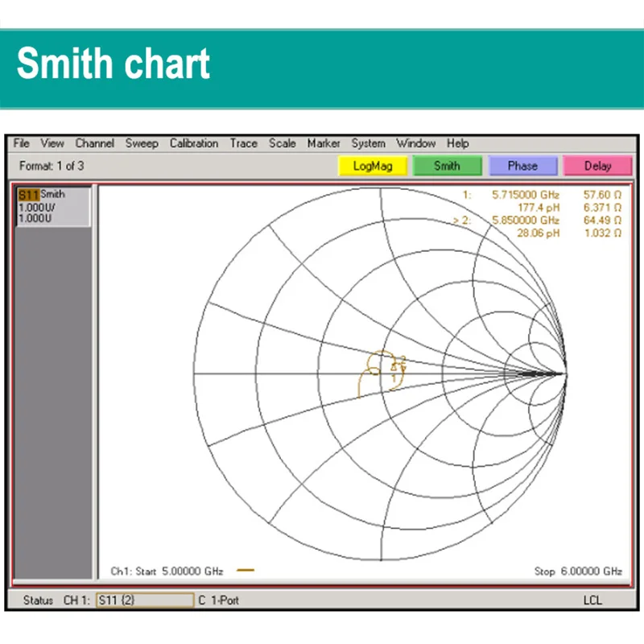
Task: Click the trace color legend dash
Action: pyautogui.click(x=246, y=570)
